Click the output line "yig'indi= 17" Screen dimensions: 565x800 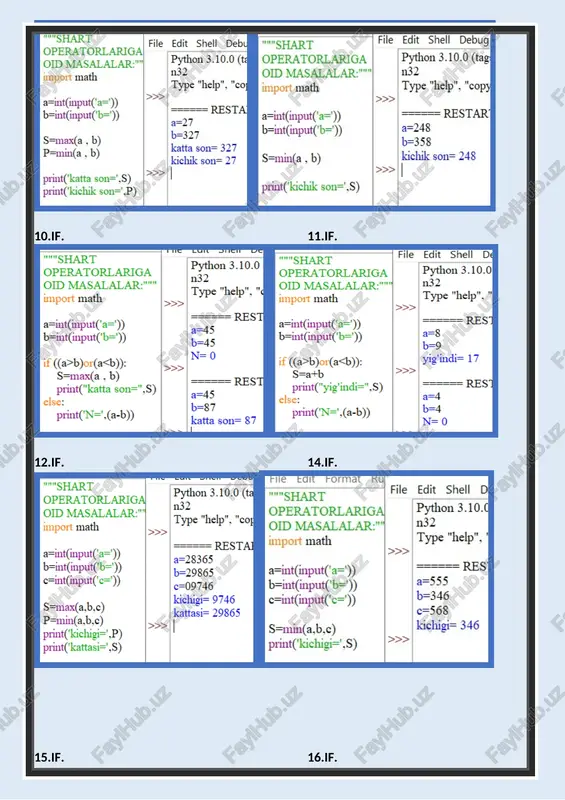click(451, 359)
